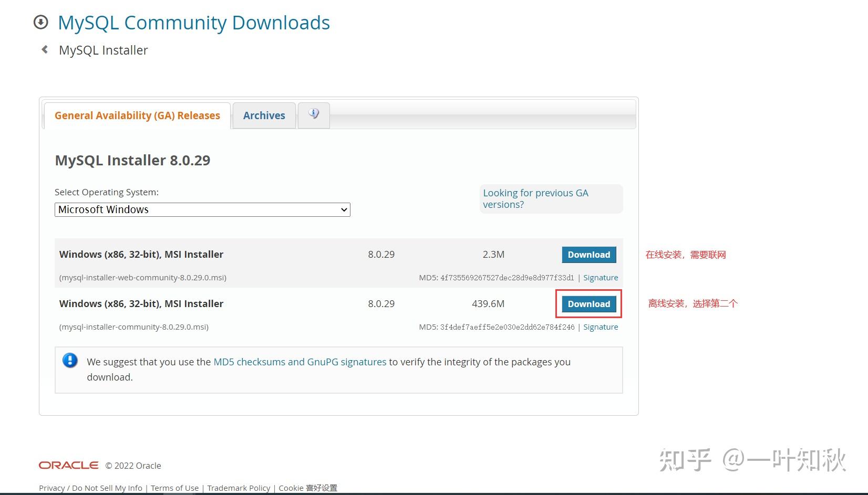Open the MD5 checksums and GnuPG signatures link

(299, 362)
